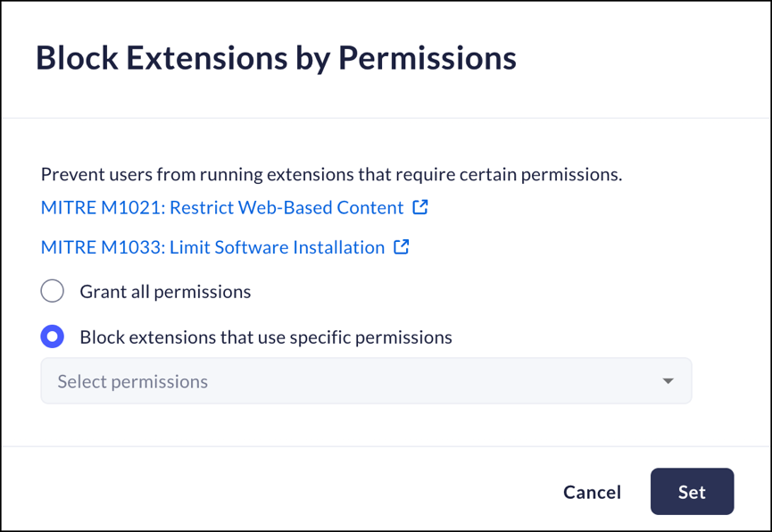Select the Grant all permissions radio button
The height and width of the screenshot is (532, 772).
pos(53,291)
